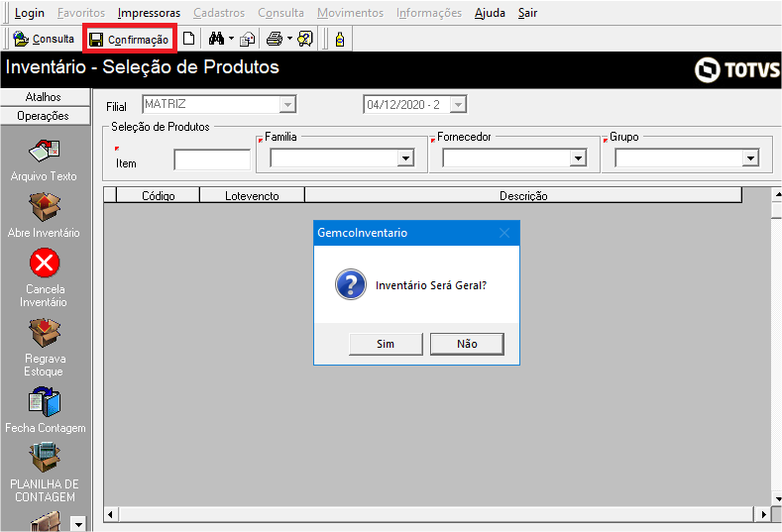Click the Sair menu item
The height and width of the screenshot is (532, 782).
tap(527, 13)
